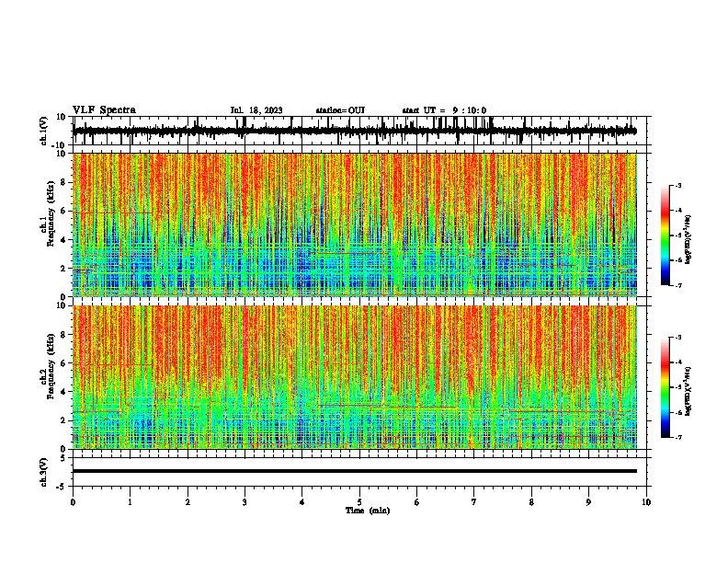Click the -3 label on ch.2 color bar

[678, 338]
